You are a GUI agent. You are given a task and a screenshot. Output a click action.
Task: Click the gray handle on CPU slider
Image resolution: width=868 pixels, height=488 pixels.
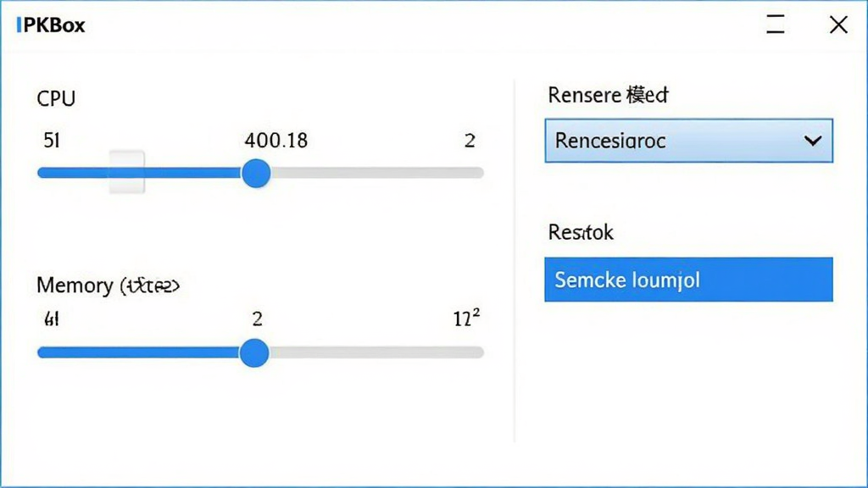pyautogui.click(x=127, y=172)
